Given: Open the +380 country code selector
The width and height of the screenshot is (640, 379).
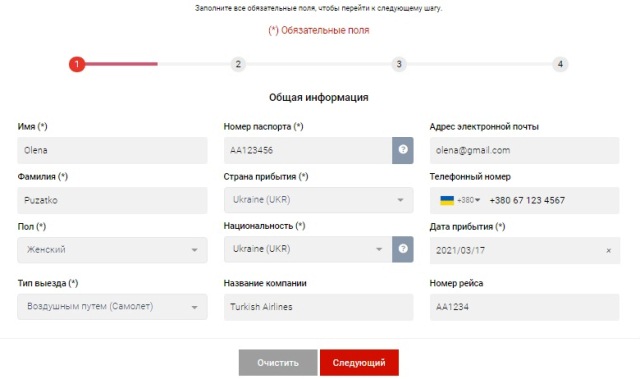Looking at the screenshot, I should 469,200.
